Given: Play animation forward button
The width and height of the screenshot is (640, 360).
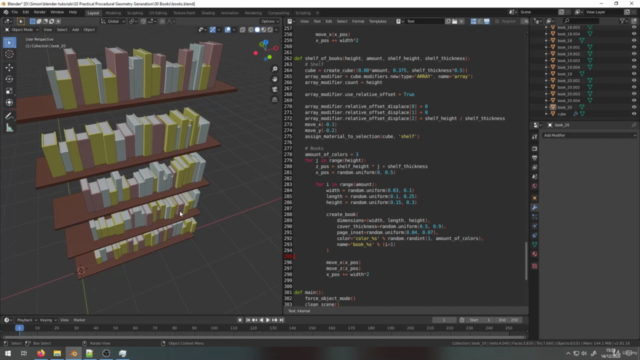Looking at the screenshot, I should point(268,320).
